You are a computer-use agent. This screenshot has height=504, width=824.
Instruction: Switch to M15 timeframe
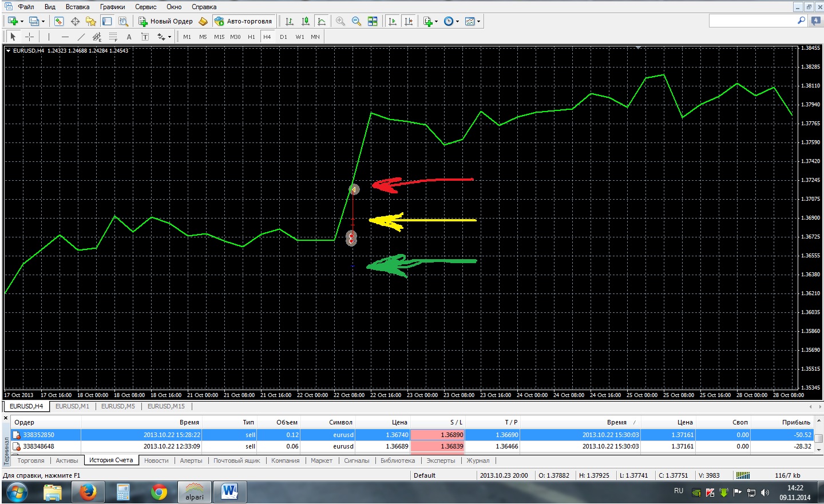point(219,37)
